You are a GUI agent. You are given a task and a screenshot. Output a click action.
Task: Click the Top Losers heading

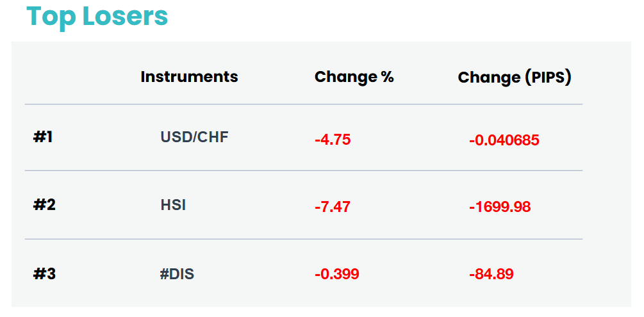click(x=97, y=16)
